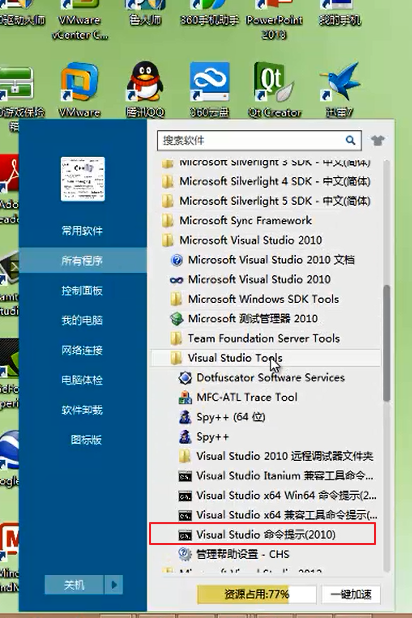412x618 pixels.
Task: Click MFC-ATL Trace Tool text
Action: tap(247, 397)
